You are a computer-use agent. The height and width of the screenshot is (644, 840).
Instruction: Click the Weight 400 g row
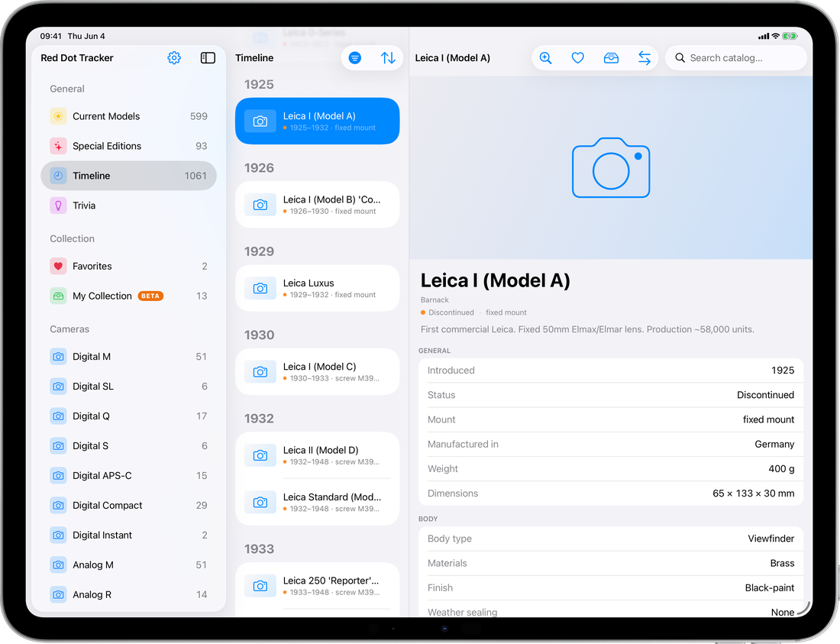[611, 469]
